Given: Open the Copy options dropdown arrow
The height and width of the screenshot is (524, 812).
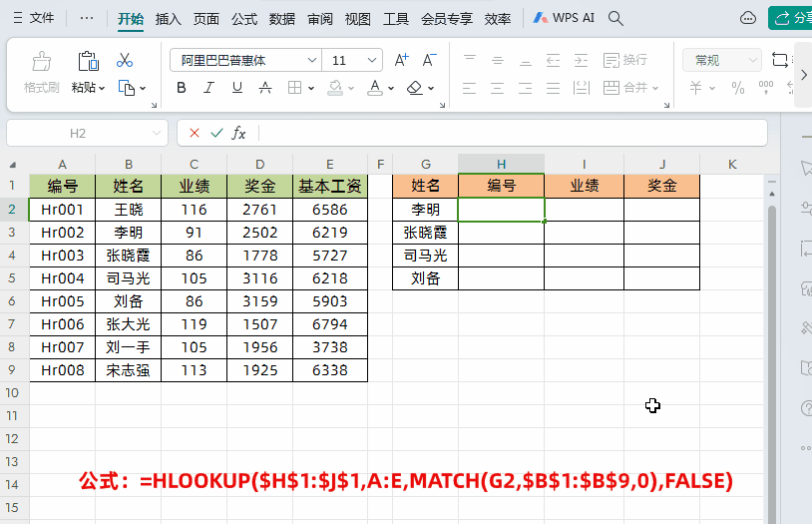Looking at the screenshot, I should (x=143, y=88).
